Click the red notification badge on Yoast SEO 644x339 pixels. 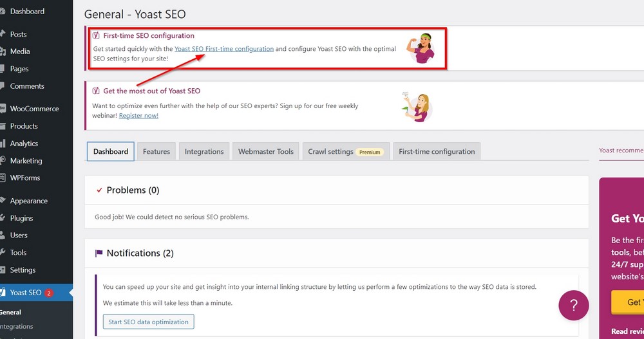(x=49, y=293)
